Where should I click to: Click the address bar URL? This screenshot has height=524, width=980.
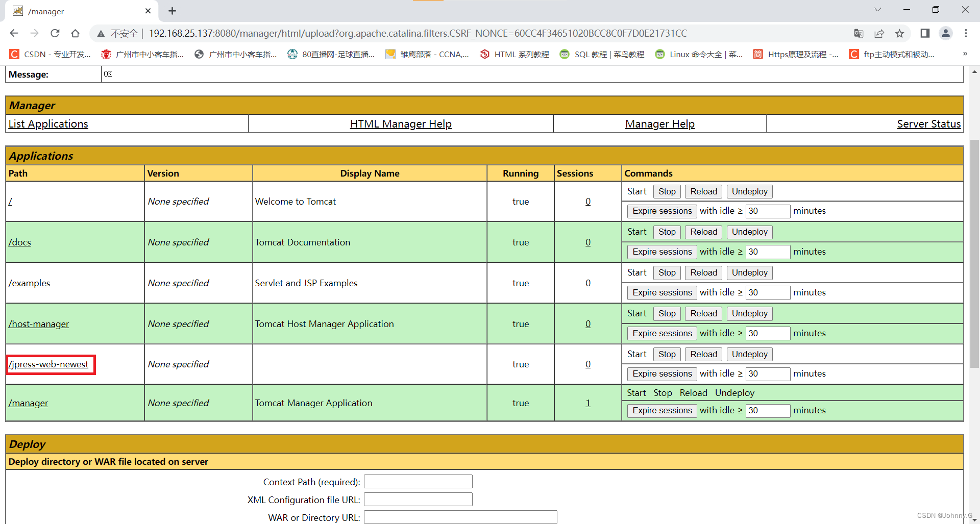pos(418,33)
